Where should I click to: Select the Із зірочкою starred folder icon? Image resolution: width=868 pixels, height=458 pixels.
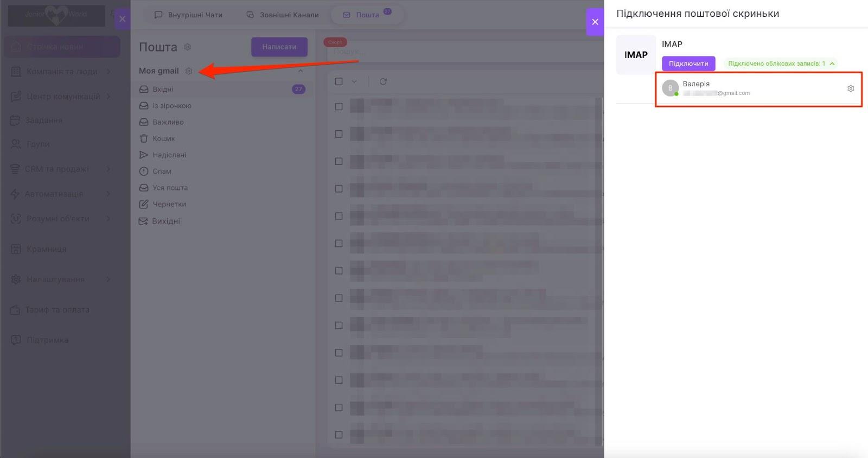click(144, 106)
